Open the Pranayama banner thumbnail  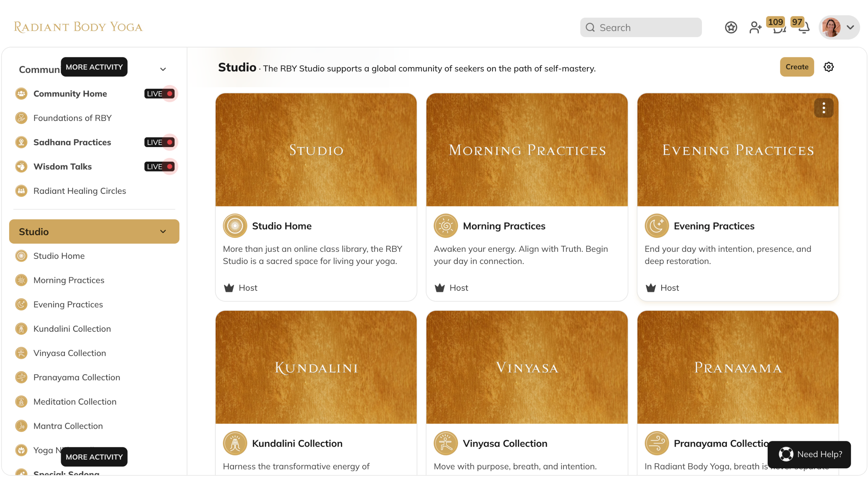pyautogui.click(x=737, y=367)
